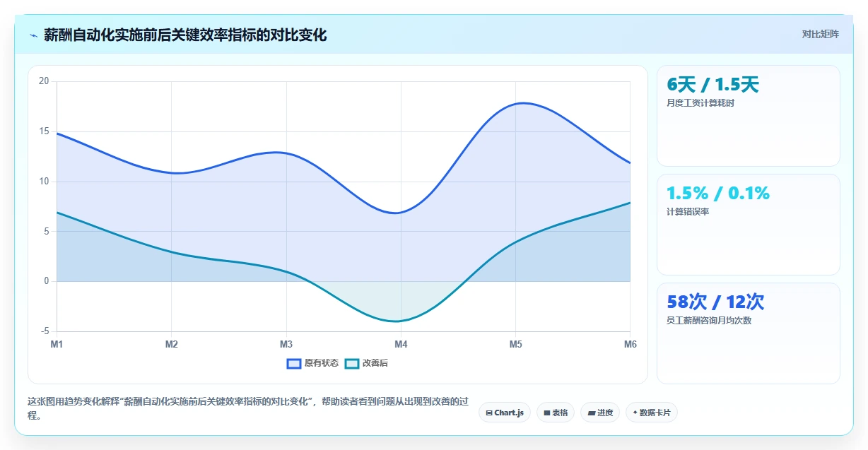This screenshot has height=450, width=868.
Task: Click the M4 axis label
Action: tap(401, 345)
